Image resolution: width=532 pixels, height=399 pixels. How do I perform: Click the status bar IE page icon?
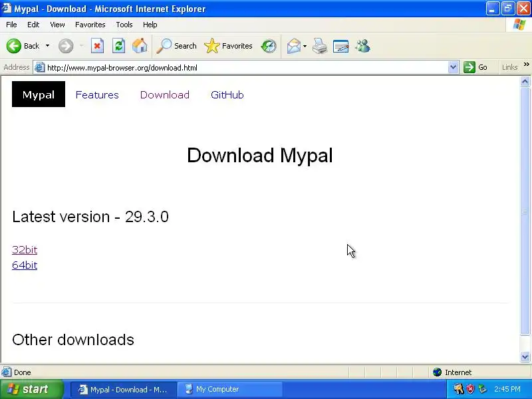(6, 372)
